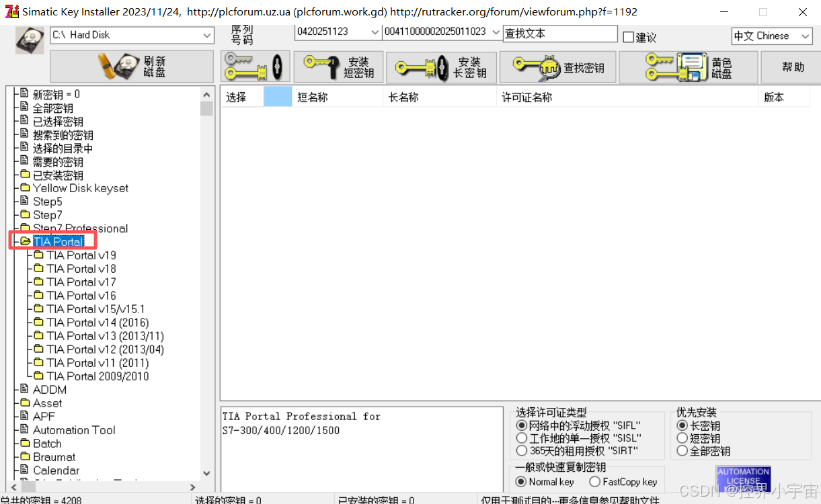Click the TIA Portal v16 folder icon
Screen dimensions: 821x504
[x=38, y=295]
